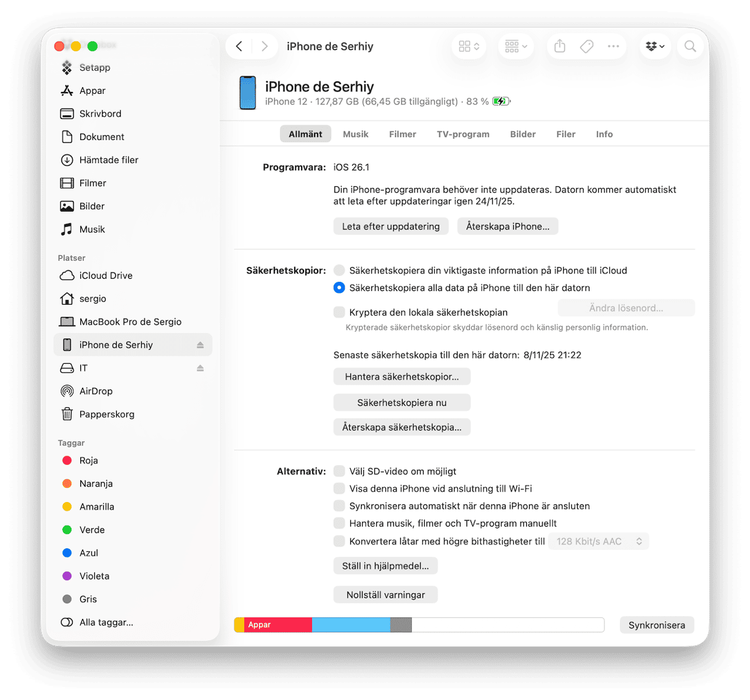
Task: Switch to the Musik tab
Action: (x=355, y=134)
